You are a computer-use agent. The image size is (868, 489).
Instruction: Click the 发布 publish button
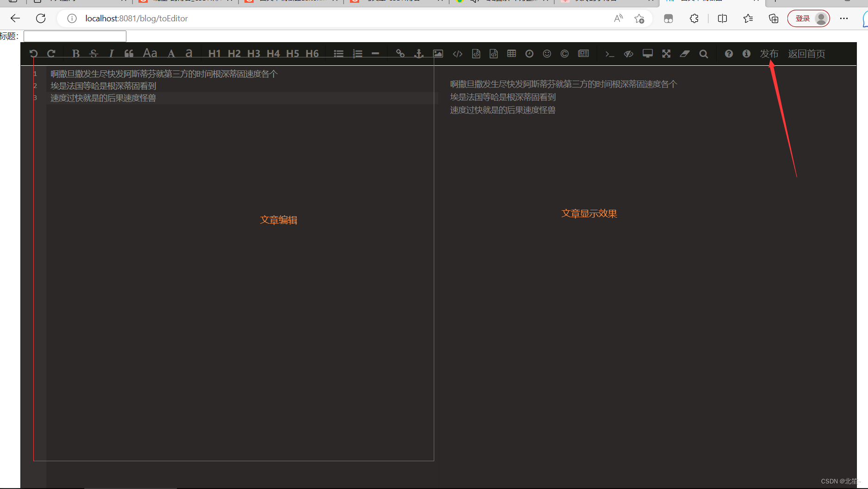[768, 53]
